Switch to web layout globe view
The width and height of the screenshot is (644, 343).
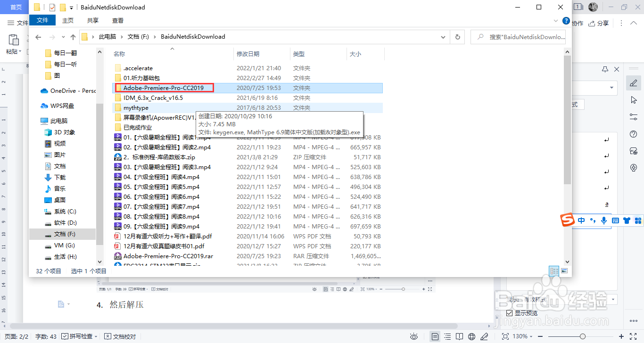click(x=471, y=336)
